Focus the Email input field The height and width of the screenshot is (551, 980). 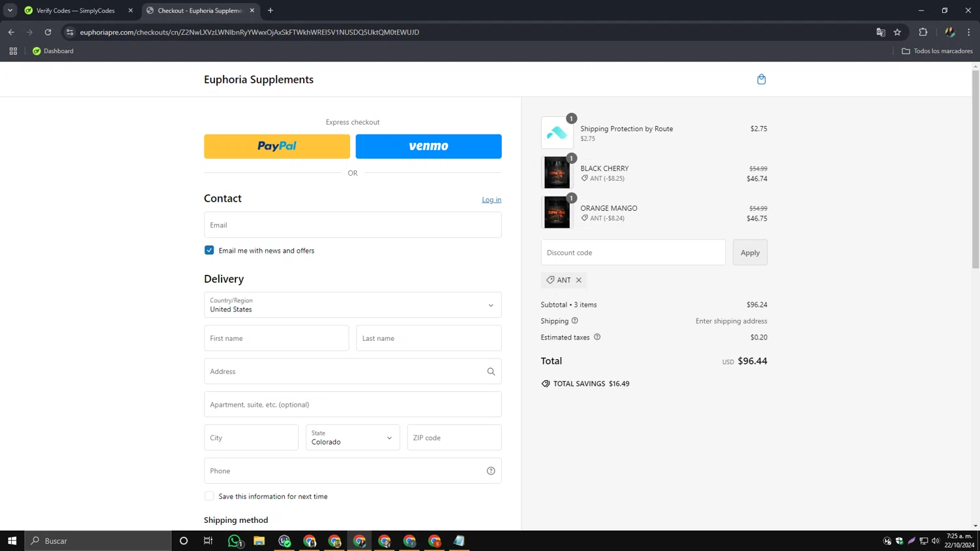(x=353, y=225)
